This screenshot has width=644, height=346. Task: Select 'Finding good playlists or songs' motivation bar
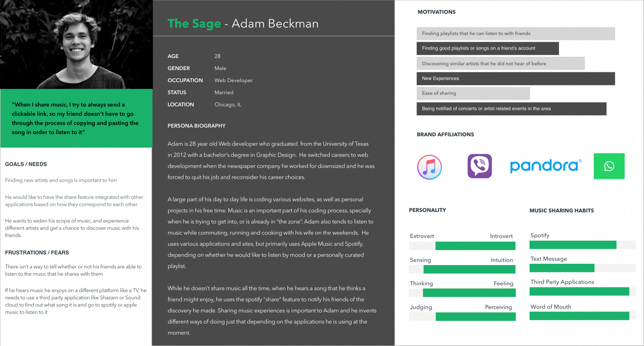click(x=487, y=48)
